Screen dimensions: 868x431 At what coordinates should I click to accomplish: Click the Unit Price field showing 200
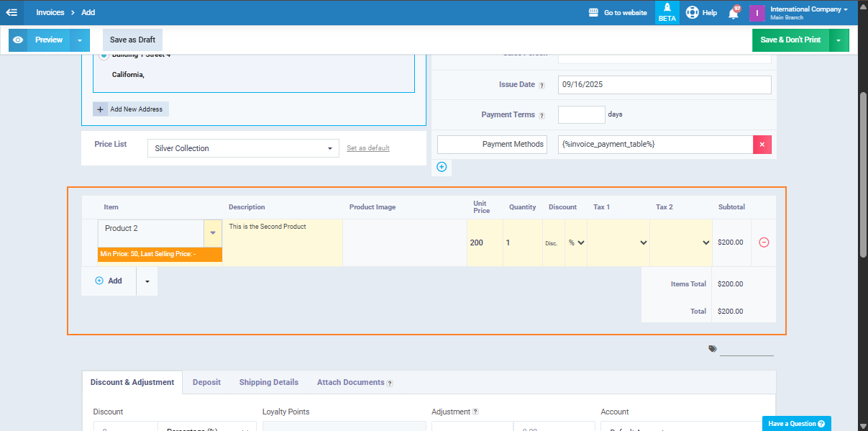(484, 243)
